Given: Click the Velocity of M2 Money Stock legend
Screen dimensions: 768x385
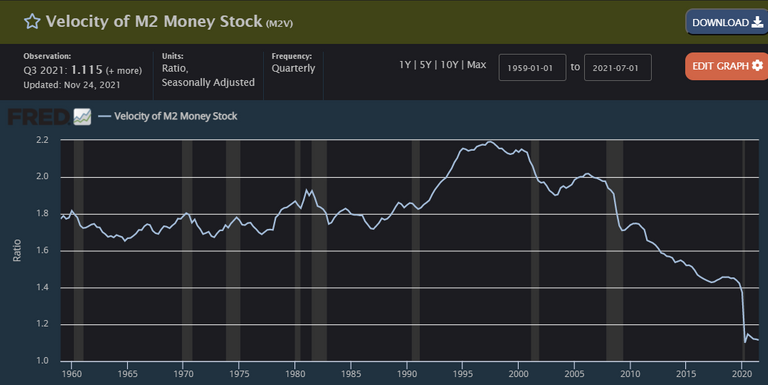Looking at the screenshot, I should point(175,116).
